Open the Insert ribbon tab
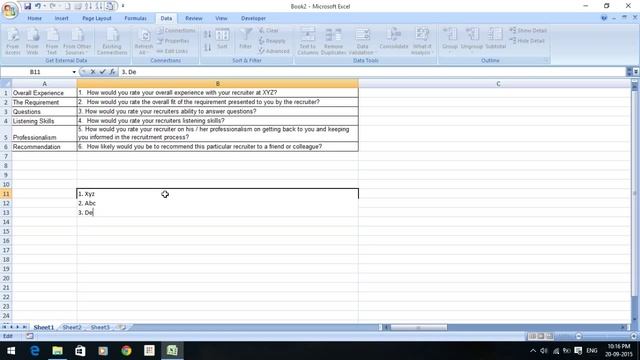Viewport: 640px width, 360px height. coord(62,18)
